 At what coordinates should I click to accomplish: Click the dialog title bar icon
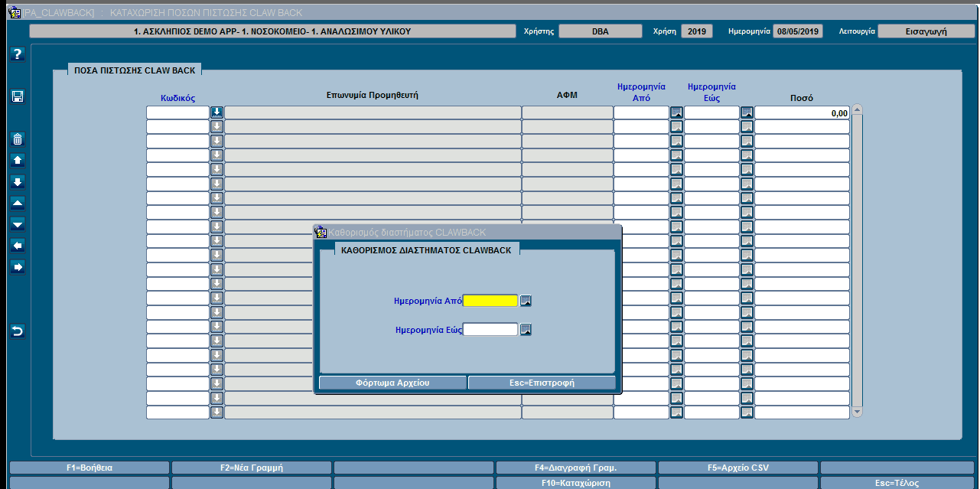tap(321, 232)
